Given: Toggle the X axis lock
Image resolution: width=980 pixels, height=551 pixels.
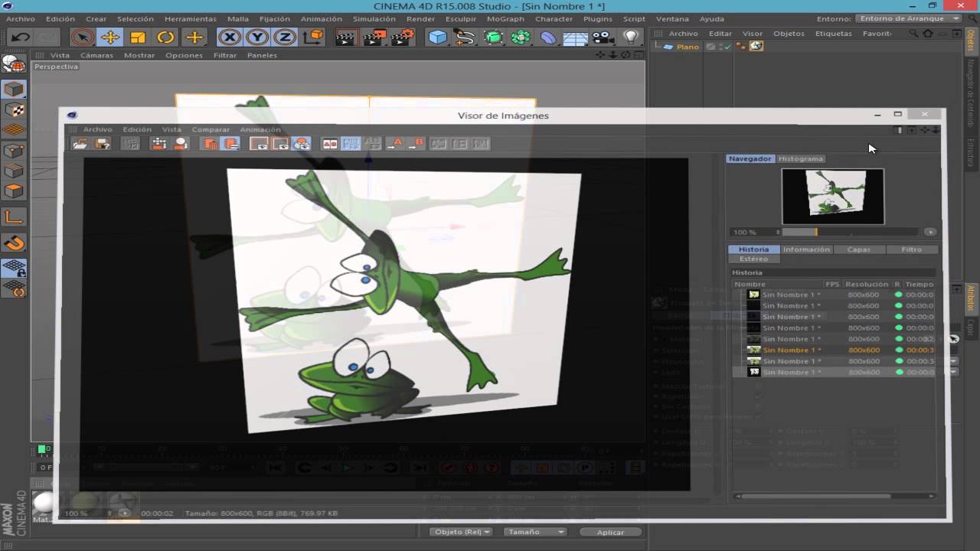Looking at the screenshot, I should coord(229,37).
